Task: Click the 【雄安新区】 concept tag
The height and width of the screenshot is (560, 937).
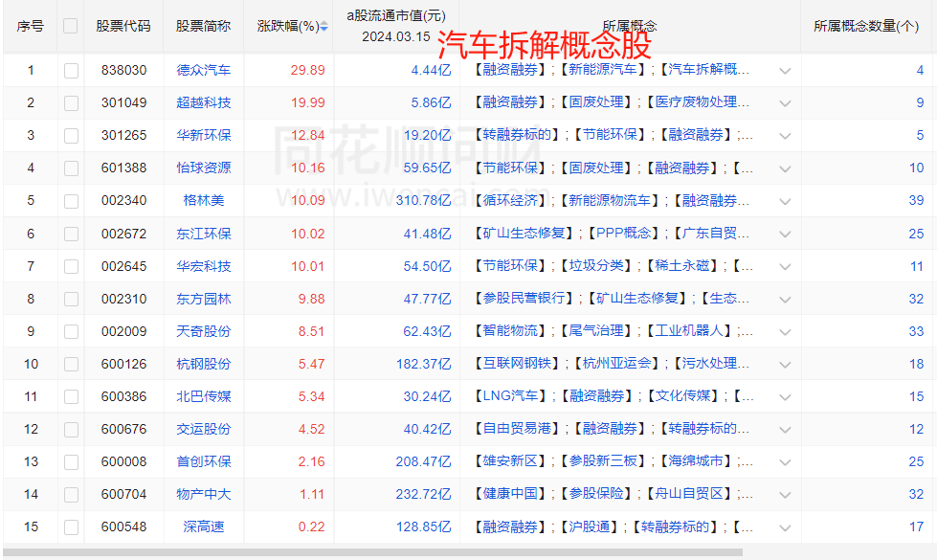Action: click(510, 459)
